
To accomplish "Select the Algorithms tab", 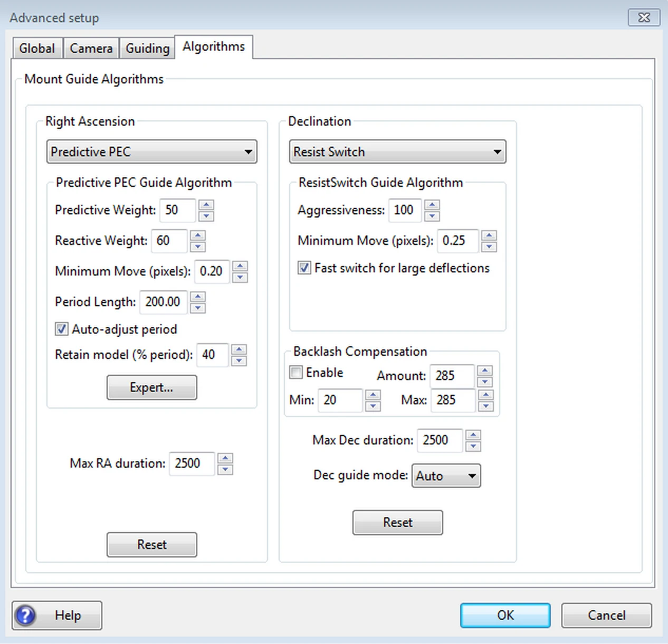I will point(214,46).
